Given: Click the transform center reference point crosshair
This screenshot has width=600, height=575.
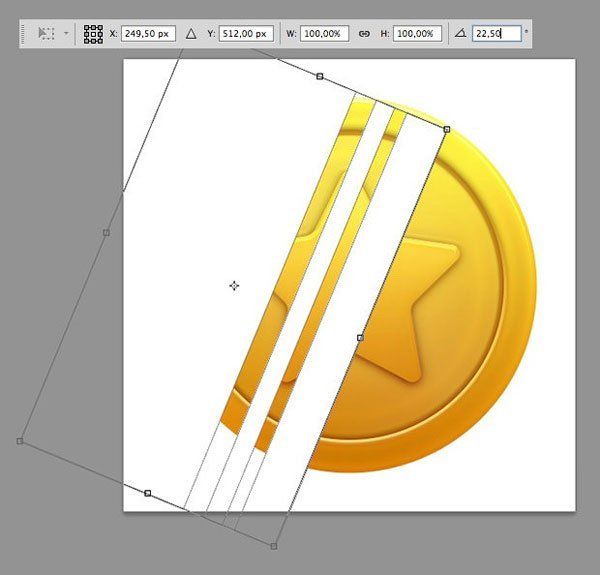Looking at the screenshot, I should click(234, 286).
